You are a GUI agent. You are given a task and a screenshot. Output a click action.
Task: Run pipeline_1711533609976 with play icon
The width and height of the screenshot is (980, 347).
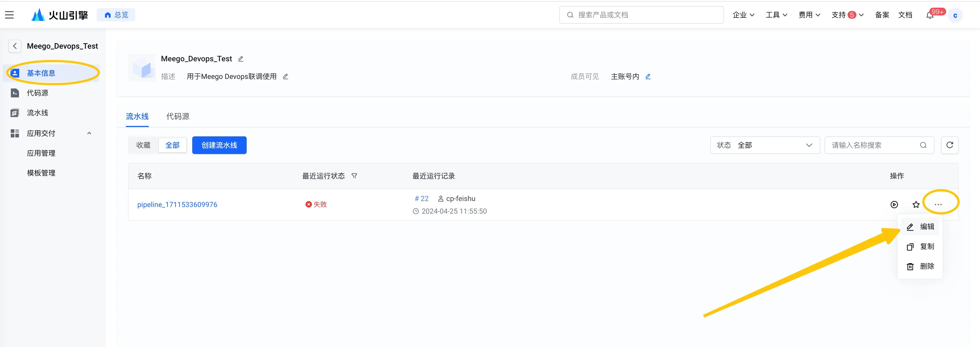coord(894,205)
